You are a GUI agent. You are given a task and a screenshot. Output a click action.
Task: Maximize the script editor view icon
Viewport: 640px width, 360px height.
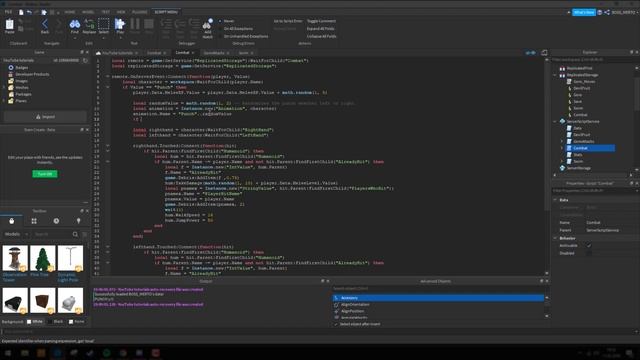pyautogui.click(x=544, y=53)
